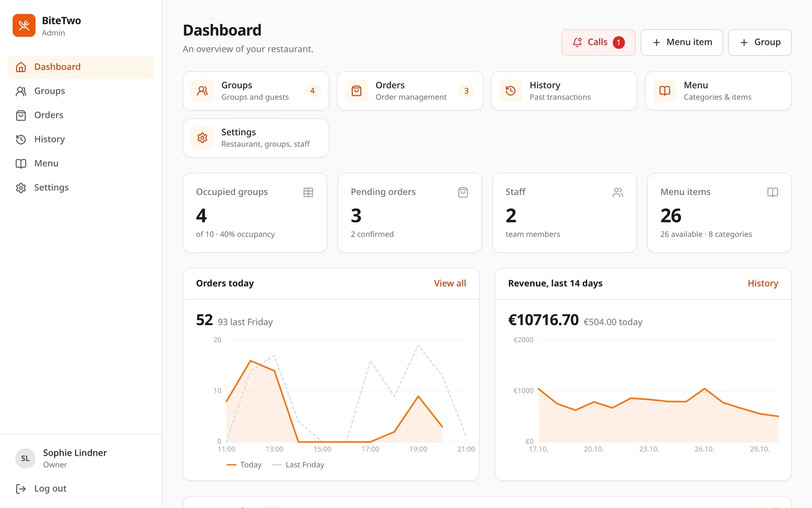Screen dimensions: 812x508
Task: Click the Today legend entry
Action: pos(244,465)
